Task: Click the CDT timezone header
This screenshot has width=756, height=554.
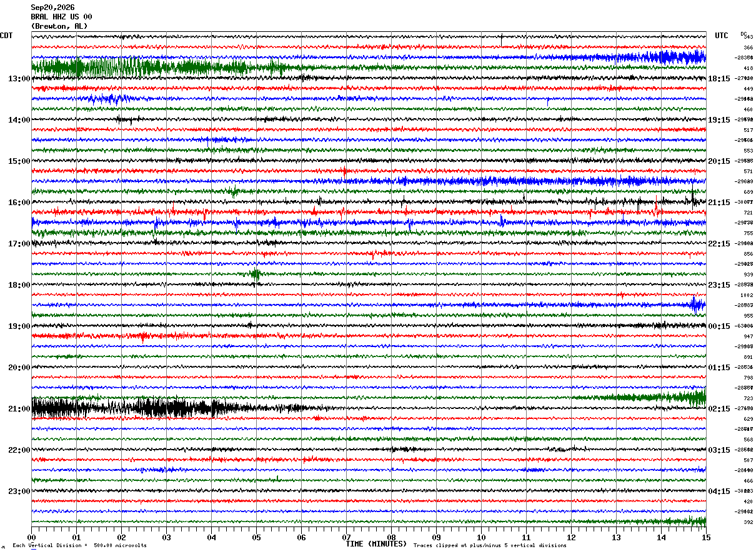Action: 6,36
